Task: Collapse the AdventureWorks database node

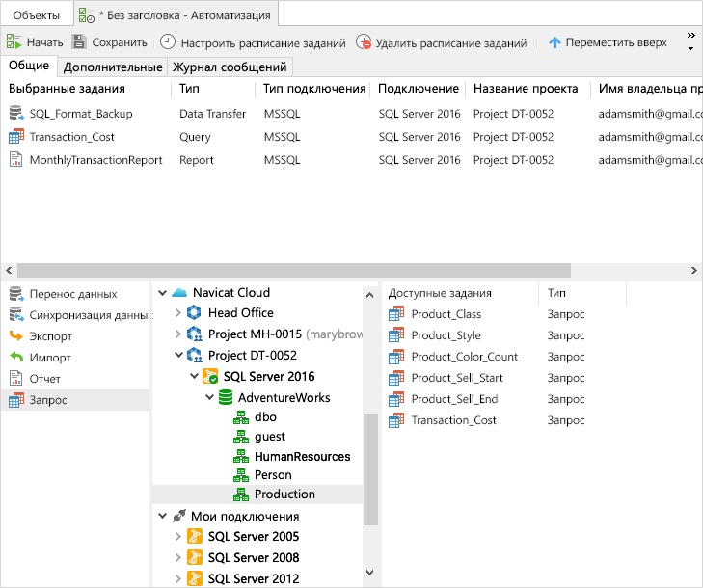Action: tap(209, 397)
